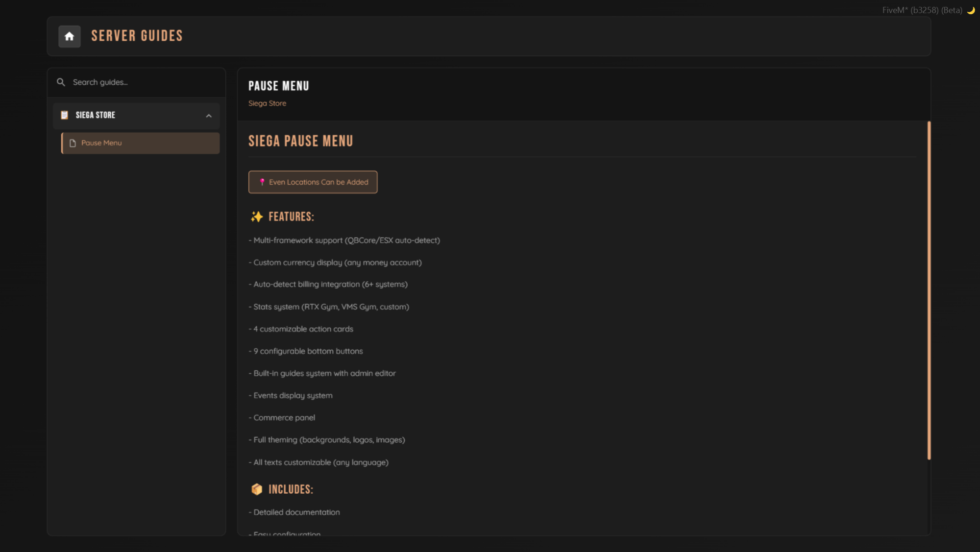Click 'Events display system' line
The width and height of the screenshot is (980, 552).
click(x=291, y=396)
